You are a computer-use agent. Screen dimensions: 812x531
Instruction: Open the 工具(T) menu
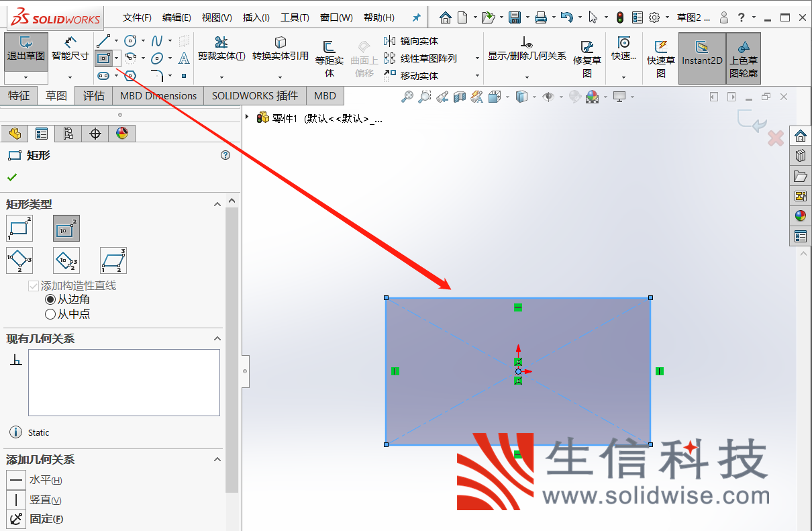295,17
